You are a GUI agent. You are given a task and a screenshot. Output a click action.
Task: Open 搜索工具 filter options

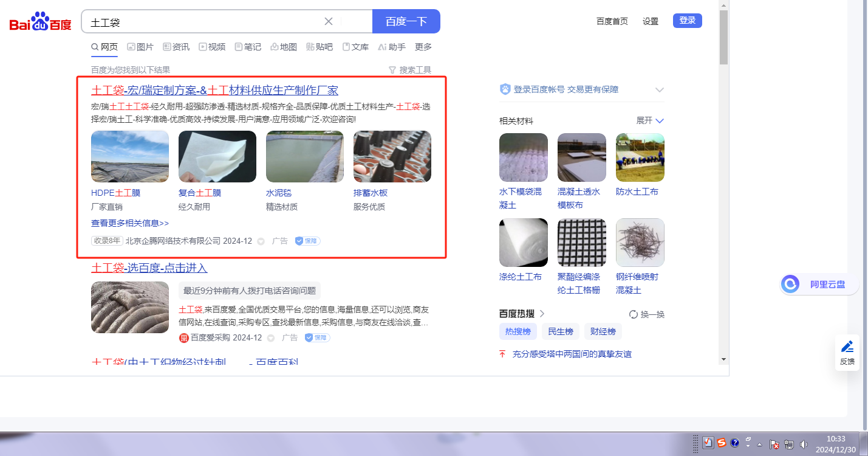tap(410, 70)
